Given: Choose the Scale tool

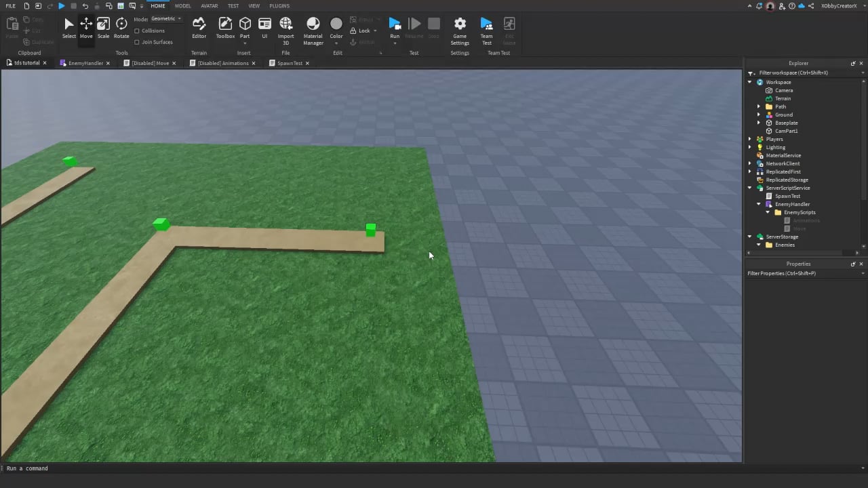Looking at the screenshot, I should (103, 28).
